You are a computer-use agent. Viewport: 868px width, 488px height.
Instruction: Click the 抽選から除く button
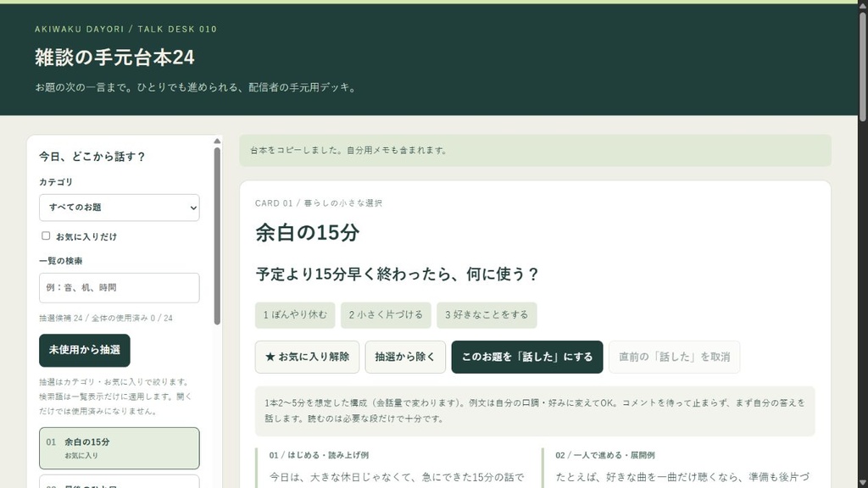405,357
